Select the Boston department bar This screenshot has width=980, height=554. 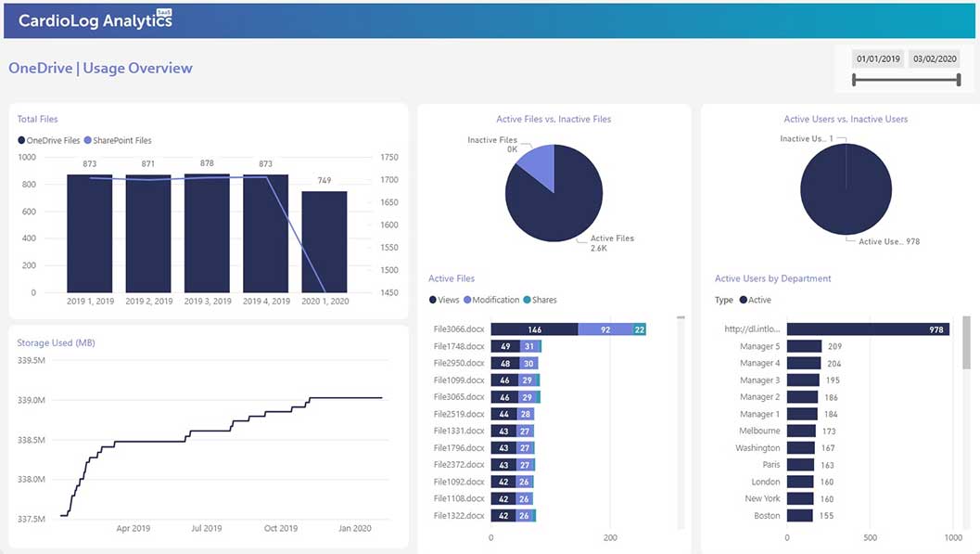pyautogui.click(x=800, y=516)
